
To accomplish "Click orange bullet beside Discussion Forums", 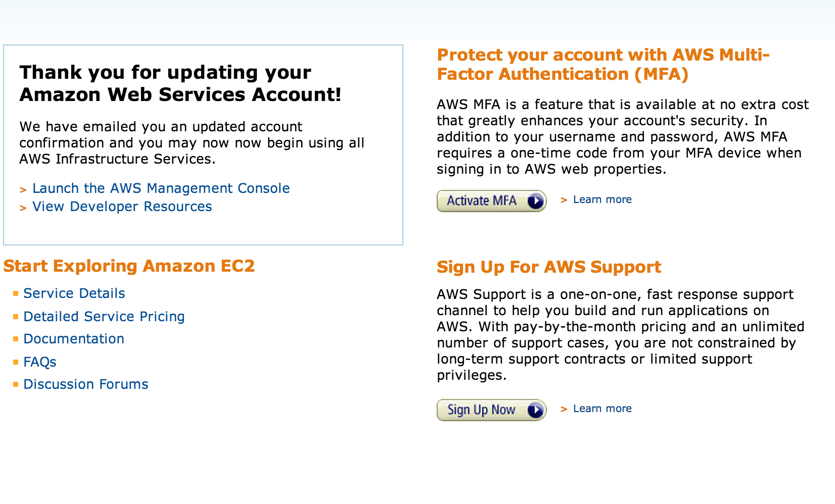I will click(16, 384).
